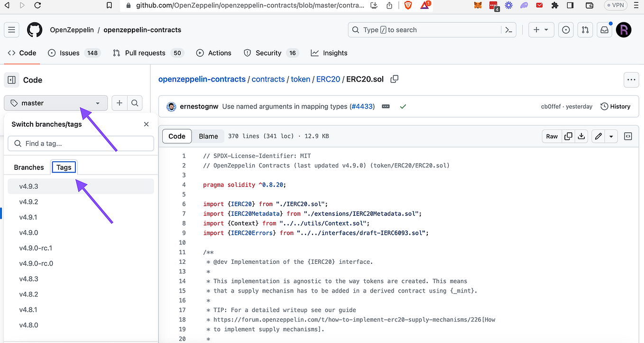Collapse the file tree sidebar
Image resolution: width=644 pixels, height=343 pixels.
pyautogui.click(x=11, y=80)
